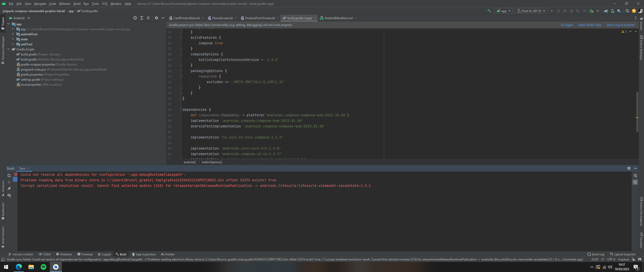Click the UTF-8 encoding in status bar
644x272 pixels.
[x=611, y=259]
